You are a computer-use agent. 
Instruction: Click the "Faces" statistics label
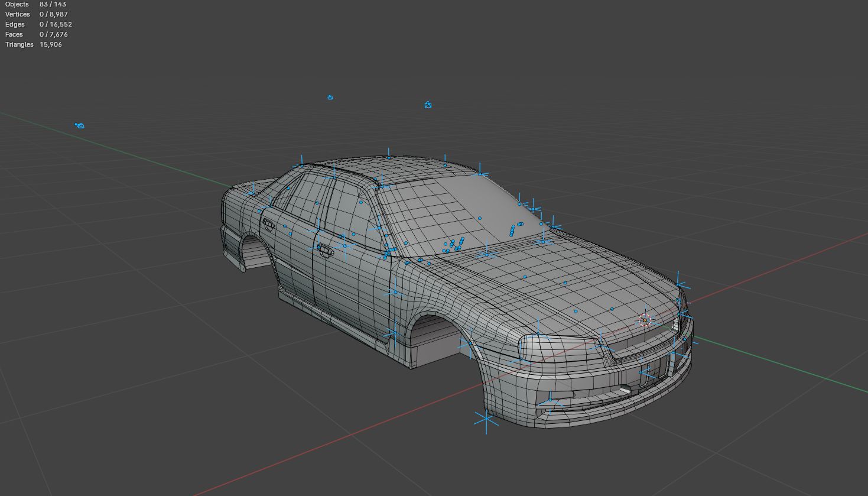coord(14,34)
